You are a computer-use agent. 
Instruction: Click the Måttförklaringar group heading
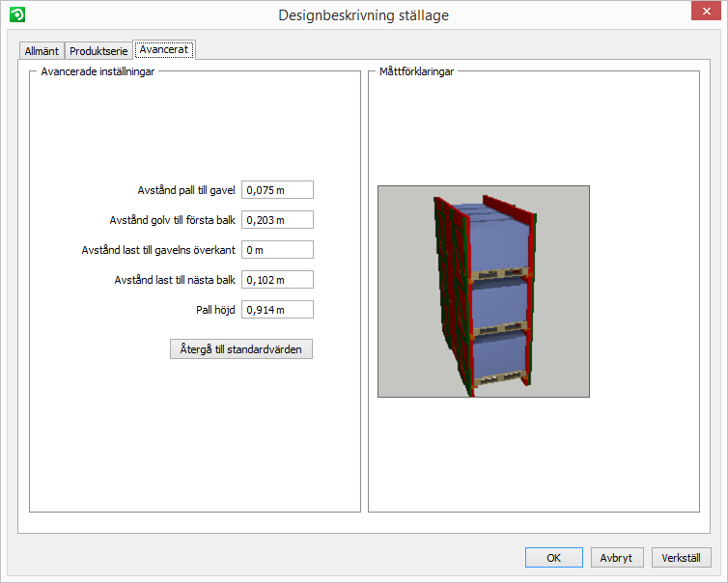(x=416, y=71)
